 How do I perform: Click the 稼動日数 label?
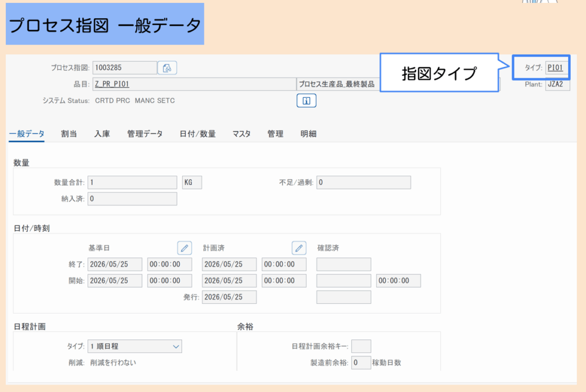pyautogui.click(x=387, y=363)
